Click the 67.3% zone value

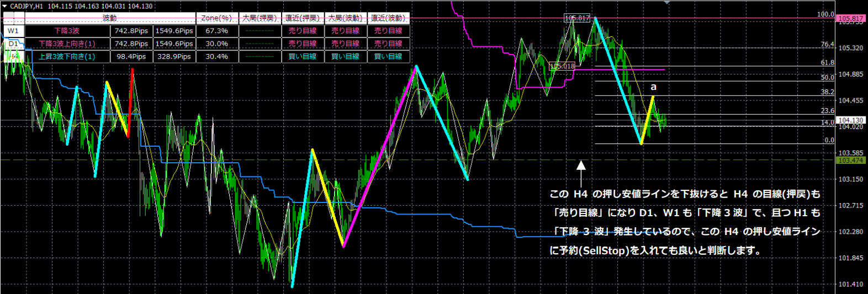tap(216, 31)
